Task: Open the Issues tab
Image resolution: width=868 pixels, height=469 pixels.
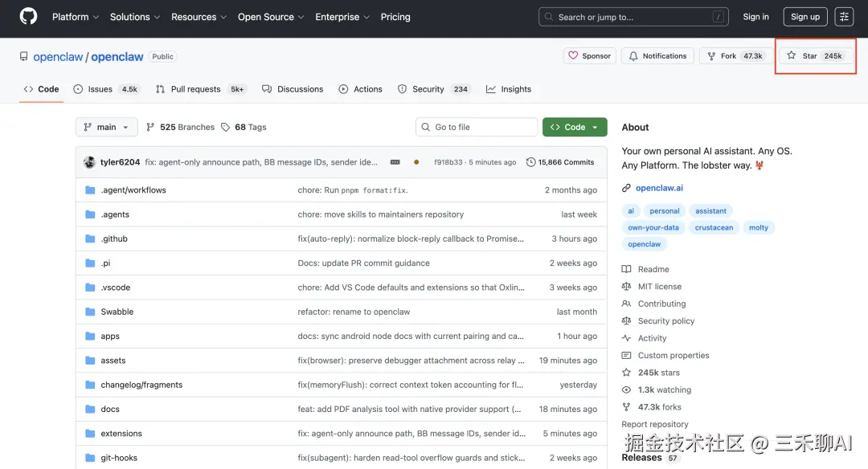Action: click(x=105, y=89)
